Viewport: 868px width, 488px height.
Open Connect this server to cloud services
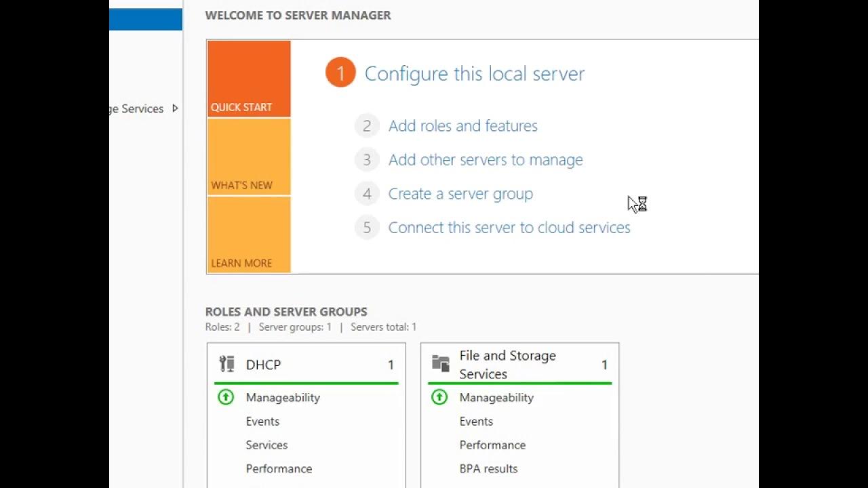click(x=509, y=228)
